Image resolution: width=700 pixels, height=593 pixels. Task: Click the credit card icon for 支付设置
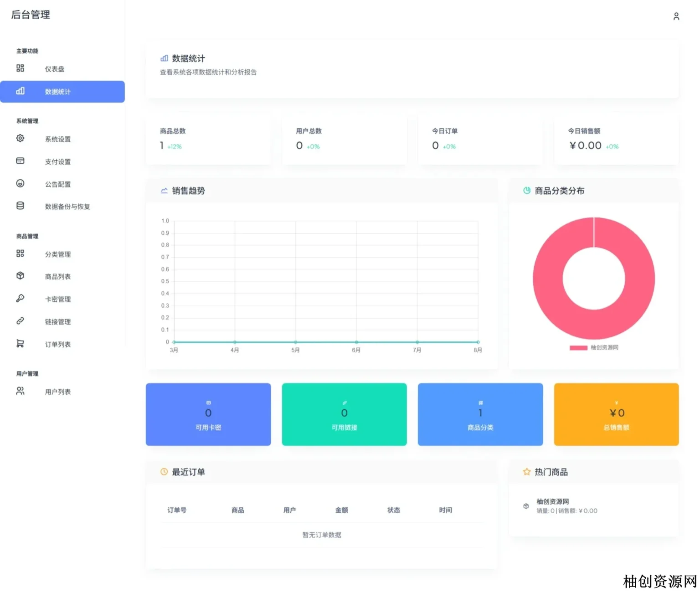click(x=20, y=161)
